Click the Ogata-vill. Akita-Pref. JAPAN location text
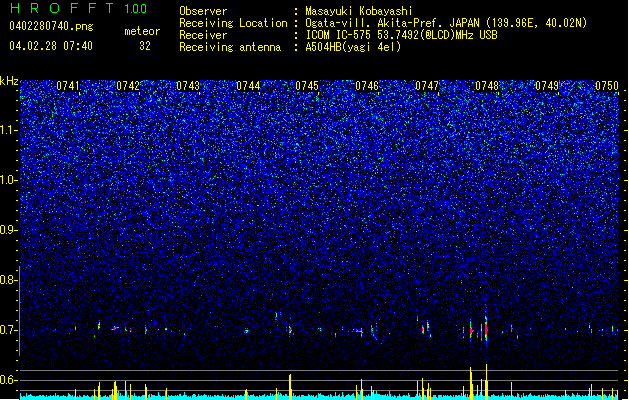The width and height of the screenshot is (629, 400). 446,23
